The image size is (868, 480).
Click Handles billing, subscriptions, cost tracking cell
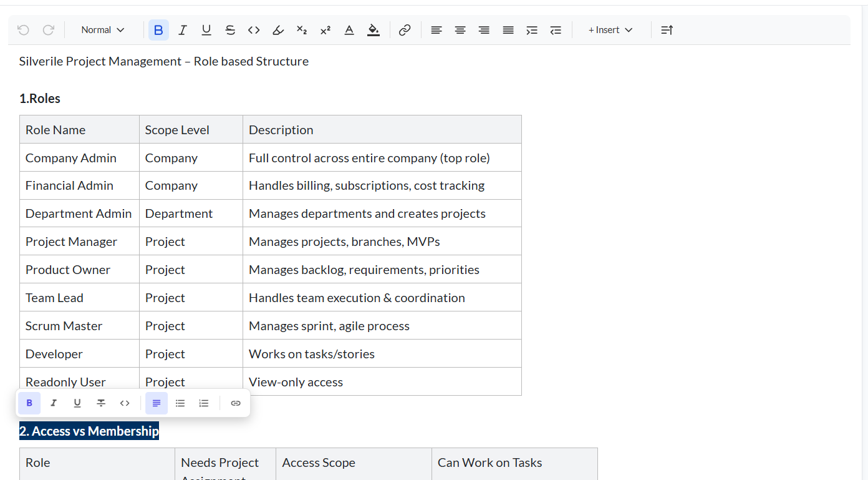coord(382,185)
